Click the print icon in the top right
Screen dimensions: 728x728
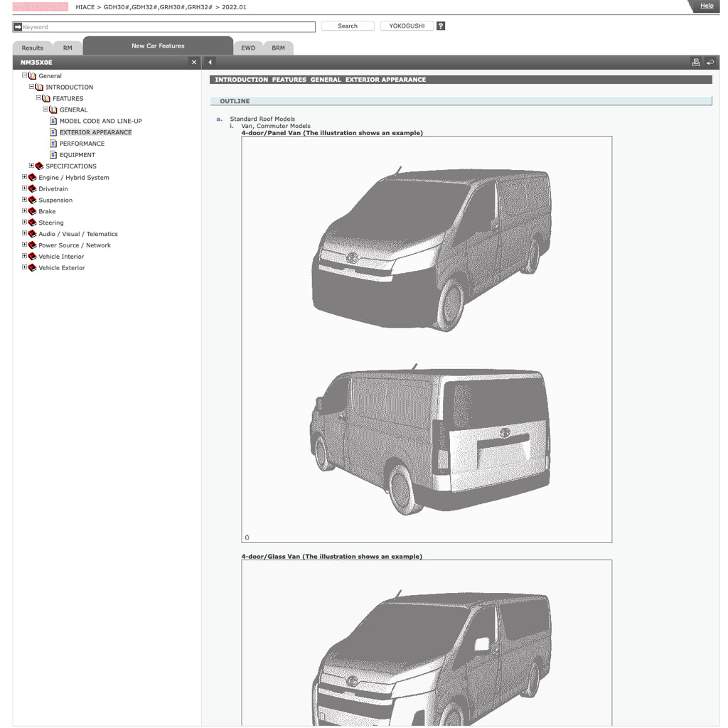(x=697, y=63)
